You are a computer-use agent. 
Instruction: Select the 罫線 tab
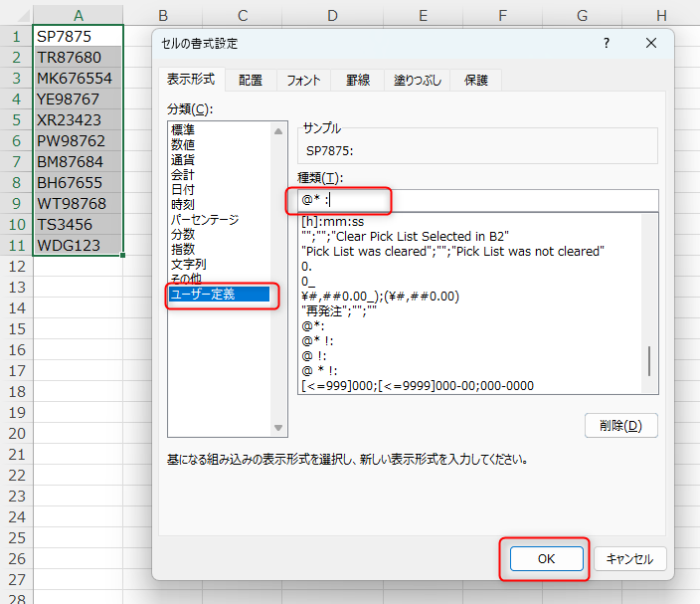point(359,81)
